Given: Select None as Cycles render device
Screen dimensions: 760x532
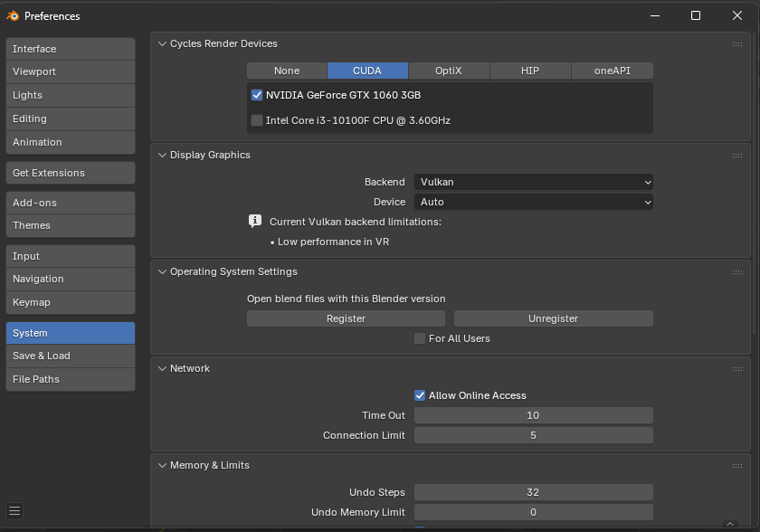Looking at the screenshot, I should coord(287,71).
